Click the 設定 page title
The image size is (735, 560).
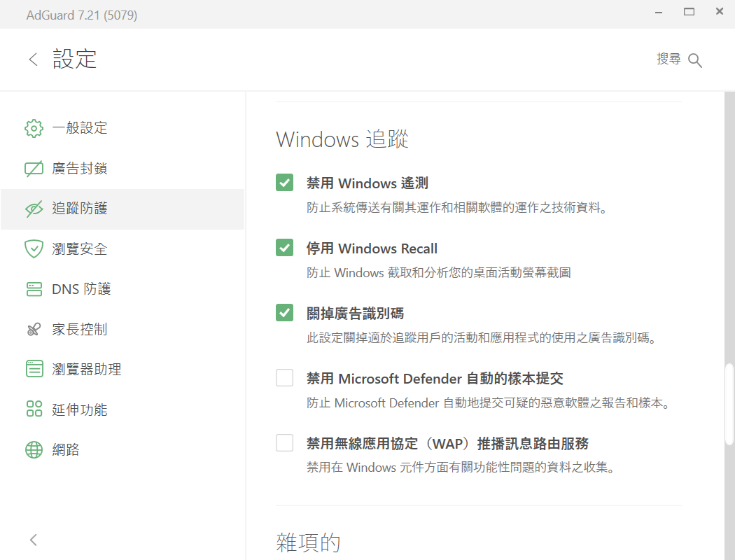[x=74, y=59]
